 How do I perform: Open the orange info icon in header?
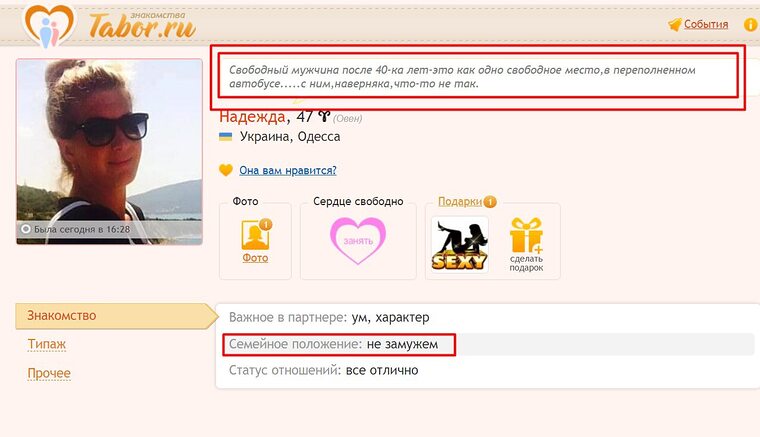[751, 24]
